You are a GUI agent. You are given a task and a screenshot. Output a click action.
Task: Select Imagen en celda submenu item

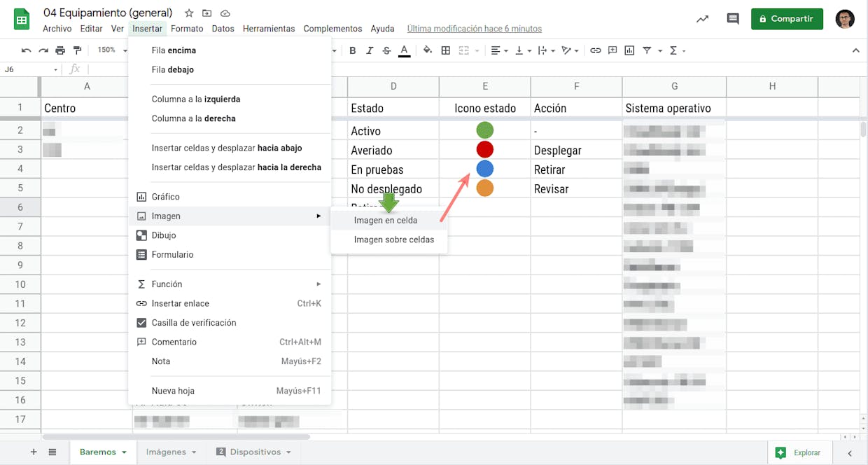point(388,220)
